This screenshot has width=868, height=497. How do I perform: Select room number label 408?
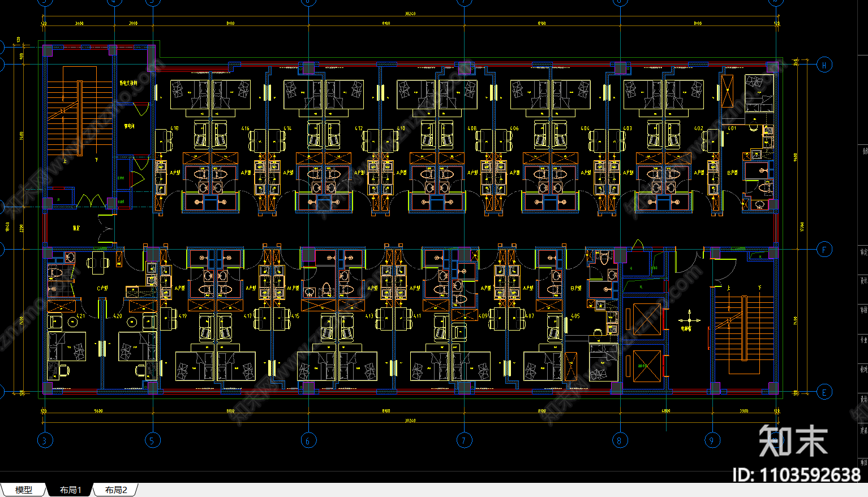(x=472, y=128)
